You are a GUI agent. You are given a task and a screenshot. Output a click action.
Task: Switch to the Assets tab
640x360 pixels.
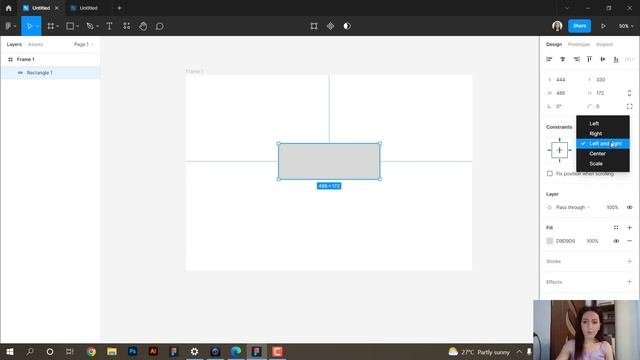tap(36, 44)
